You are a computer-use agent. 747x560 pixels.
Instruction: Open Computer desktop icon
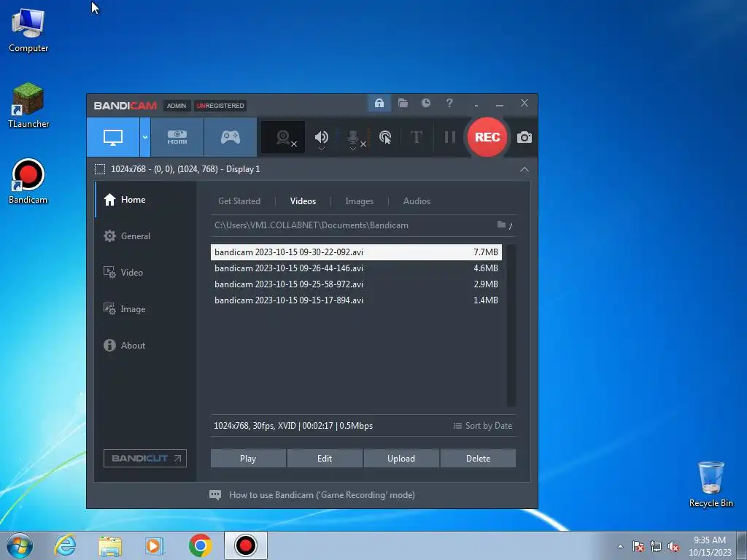coord(28,30)
